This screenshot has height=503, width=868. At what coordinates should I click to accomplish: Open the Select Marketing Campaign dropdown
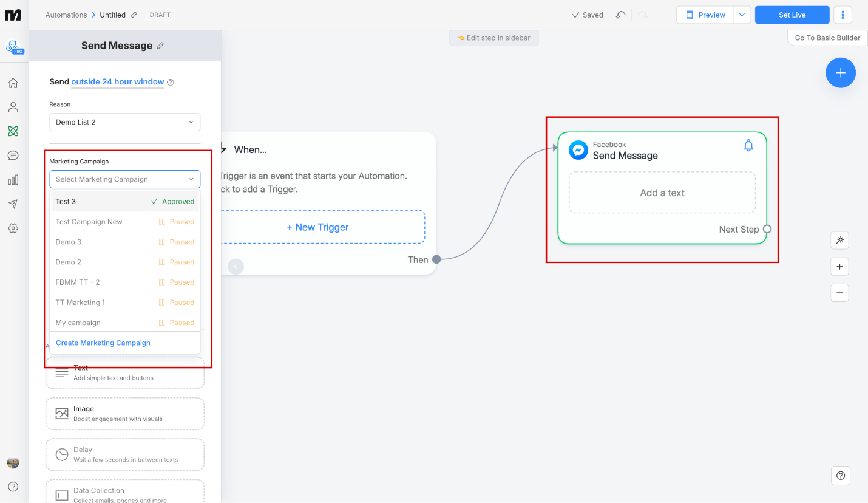tap(124, 179)
